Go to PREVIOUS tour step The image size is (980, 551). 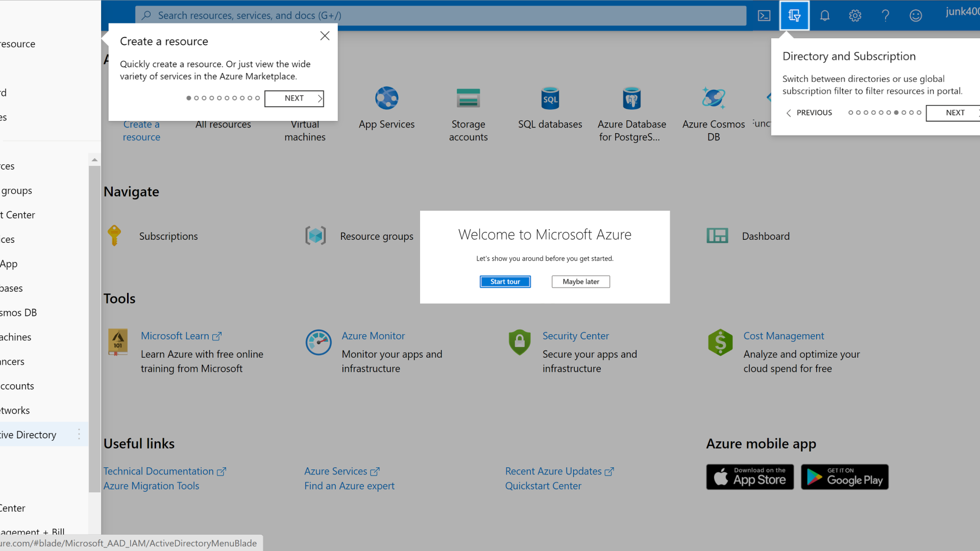point(810,113)
